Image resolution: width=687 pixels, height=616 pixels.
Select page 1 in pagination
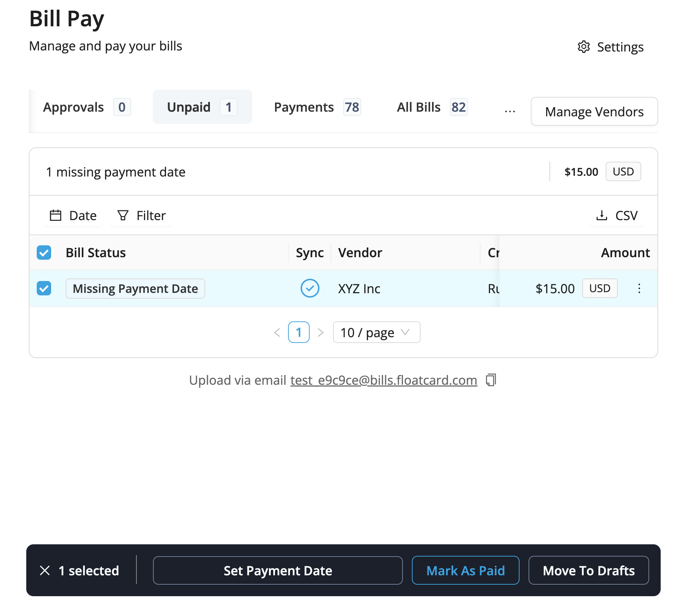tap(298, 332)
